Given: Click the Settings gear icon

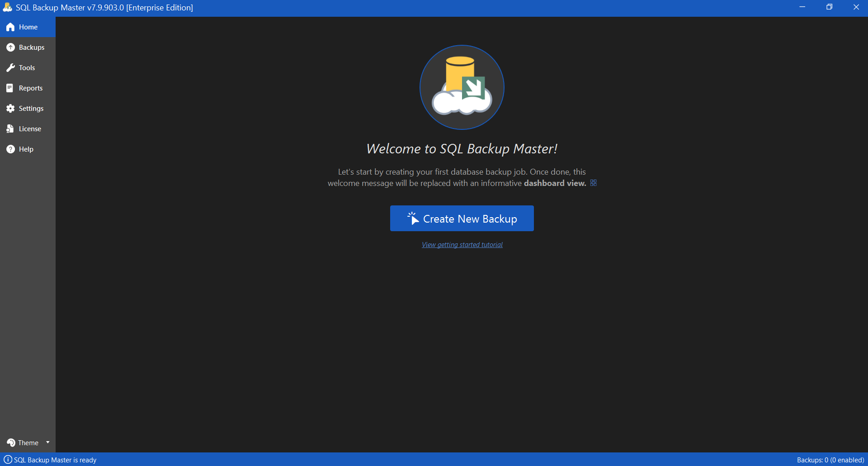Looking at the screenshot, I should pyautogui.click(x=10, y=109).
